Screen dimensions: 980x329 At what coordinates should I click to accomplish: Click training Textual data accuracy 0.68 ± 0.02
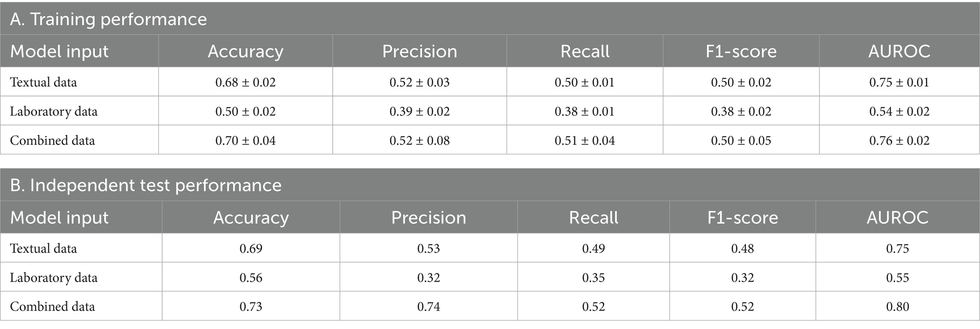pos(245,82)
